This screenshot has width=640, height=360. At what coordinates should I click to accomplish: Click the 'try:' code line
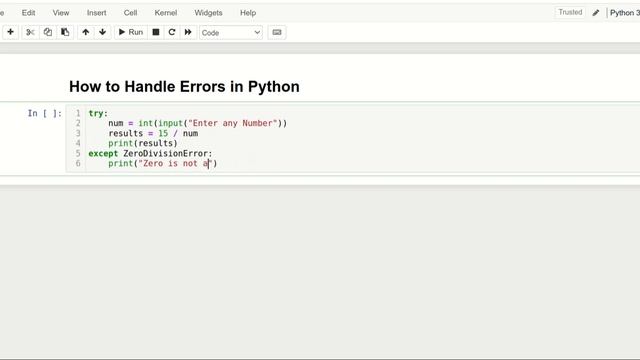98,113
